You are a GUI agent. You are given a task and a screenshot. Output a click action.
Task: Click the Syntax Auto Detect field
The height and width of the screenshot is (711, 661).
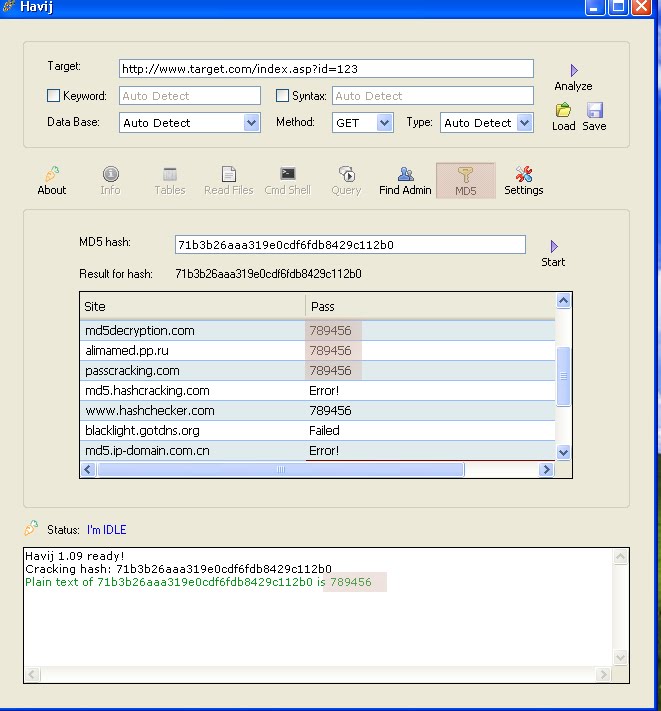coord(433,96)
